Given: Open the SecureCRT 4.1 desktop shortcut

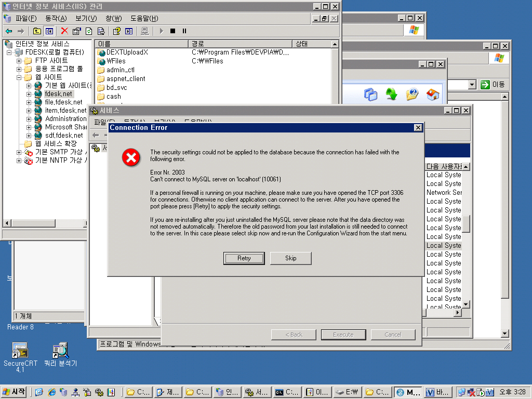Looking at the screenshot, I should [x=20, y=351].
